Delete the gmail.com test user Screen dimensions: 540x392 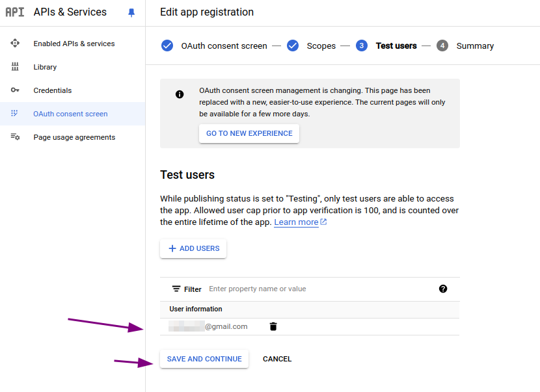pos(273,326)
